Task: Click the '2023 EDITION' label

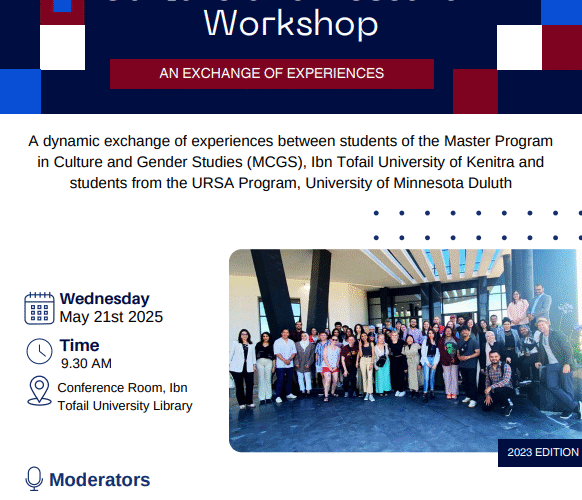Action: pyautogui.click(x=543, y=452)
